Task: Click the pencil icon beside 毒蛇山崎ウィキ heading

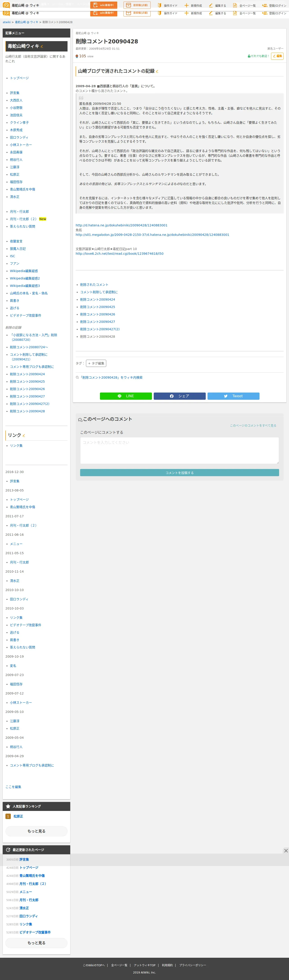Action: click(x=42, y=46)
